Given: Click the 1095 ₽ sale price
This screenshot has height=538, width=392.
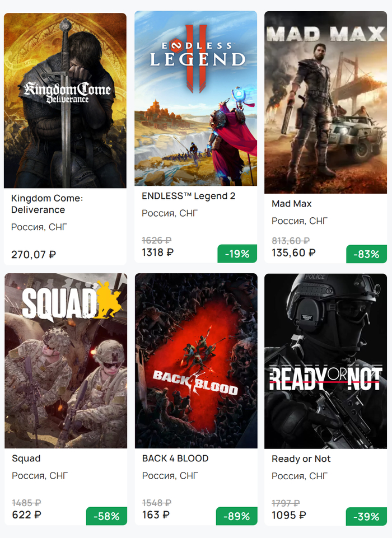Looking at the screenshot, I should pyautogui.click(x=289, y=515).
